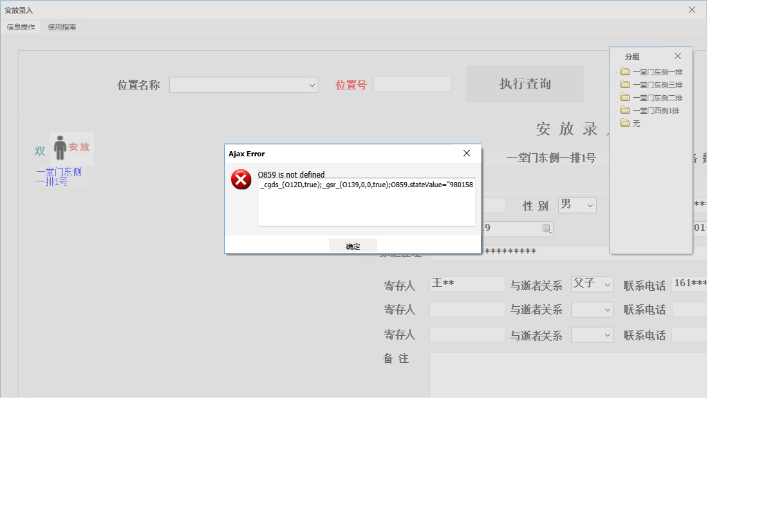Open the 信息操作 menu

coord(21,27)
